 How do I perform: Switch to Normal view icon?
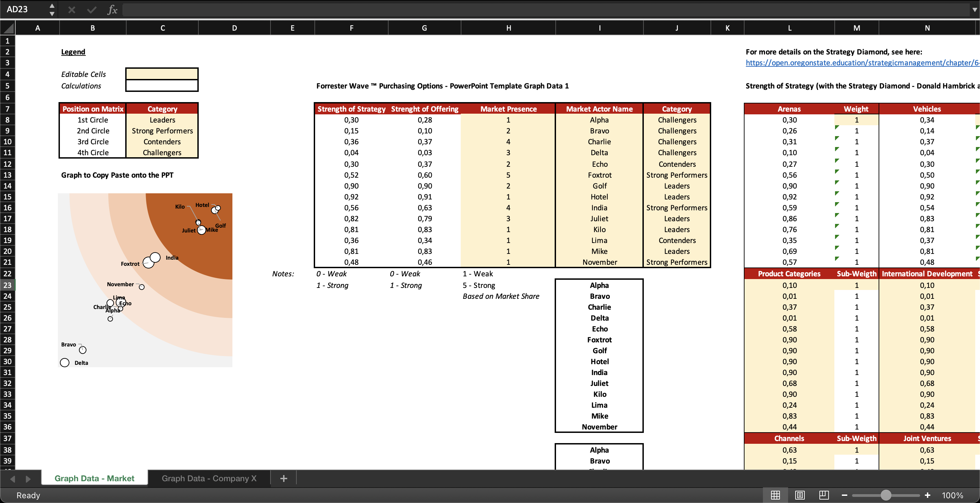point(775,495)
